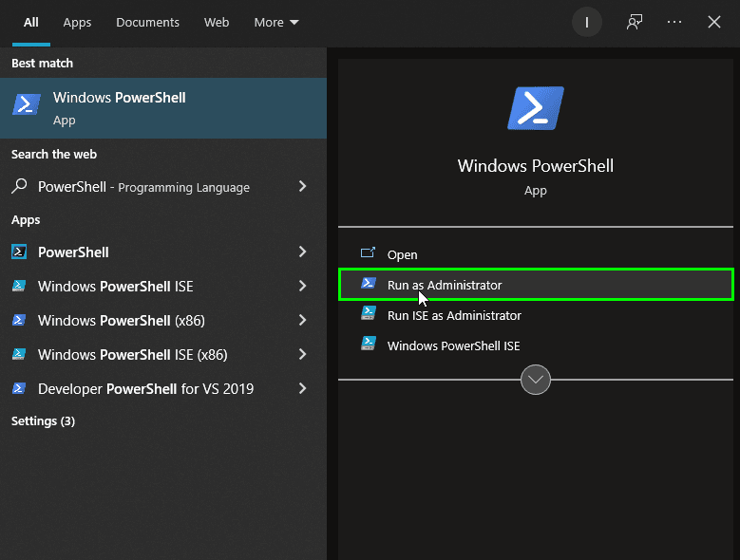The height and width of the screenshot is (560, 740).
Task: Open the feedback icon in header
Action: click(x=635, y=22)
